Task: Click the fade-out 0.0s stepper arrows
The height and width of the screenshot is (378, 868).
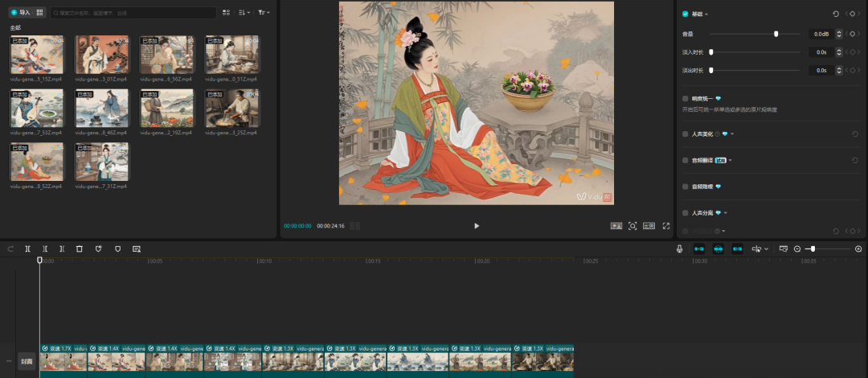Action: click(x=839, y=71)
